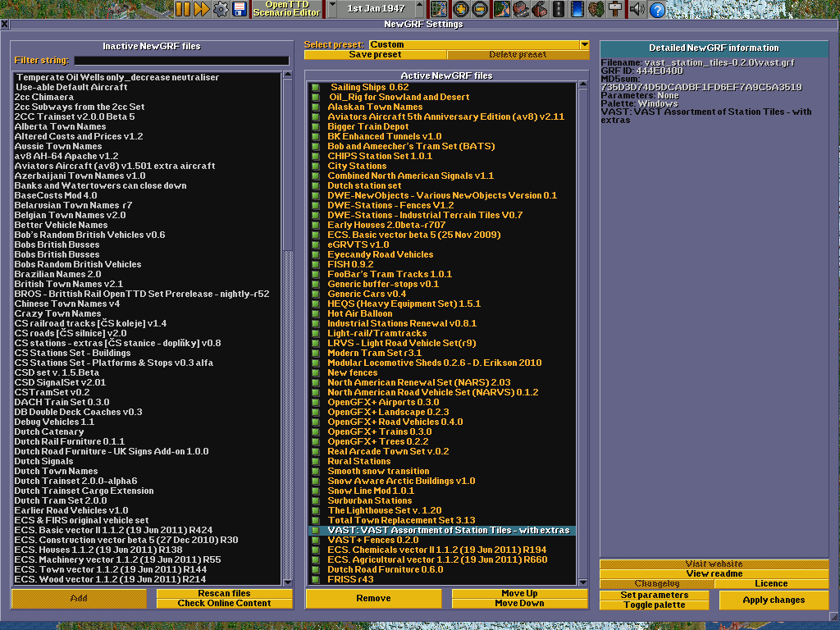Close the NewGRF Settings window

click(x=4, y=24)
